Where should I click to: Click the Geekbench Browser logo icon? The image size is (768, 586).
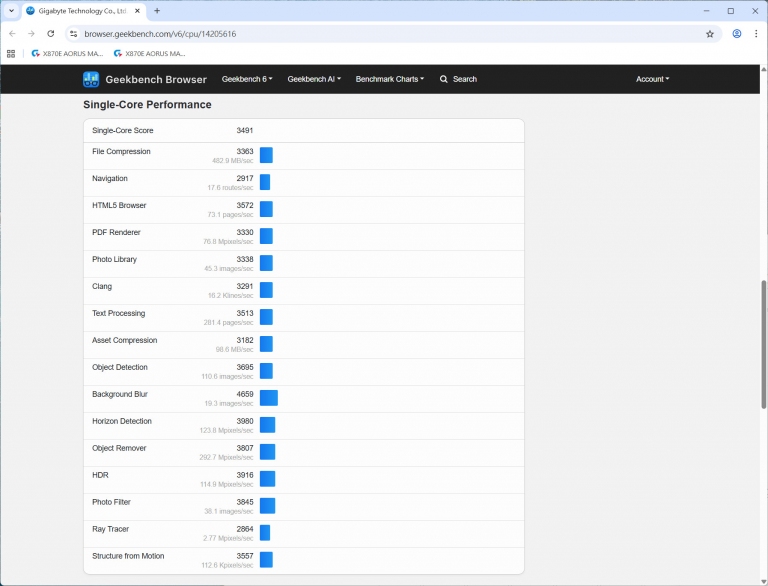91,79
